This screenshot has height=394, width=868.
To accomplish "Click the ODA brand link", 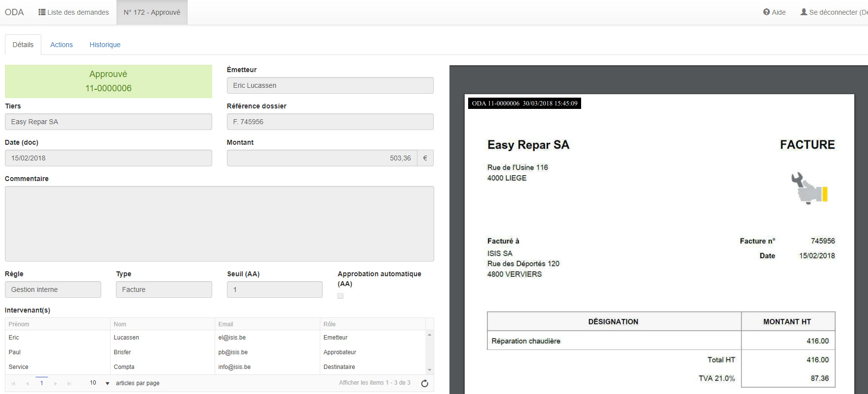I will (x=14, y=12).
